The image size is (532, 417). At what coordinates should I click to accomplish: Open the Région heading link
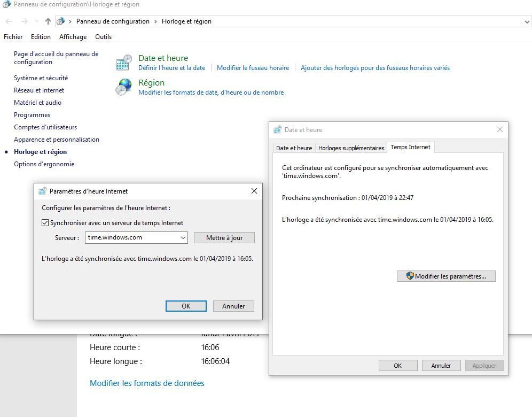(151, 82)
